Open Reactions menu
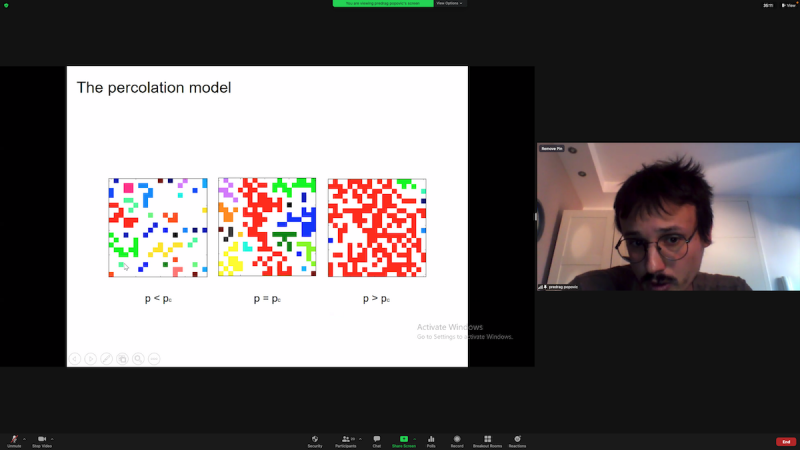The width and height of the screenshot is (800, 450). point(517,440)
